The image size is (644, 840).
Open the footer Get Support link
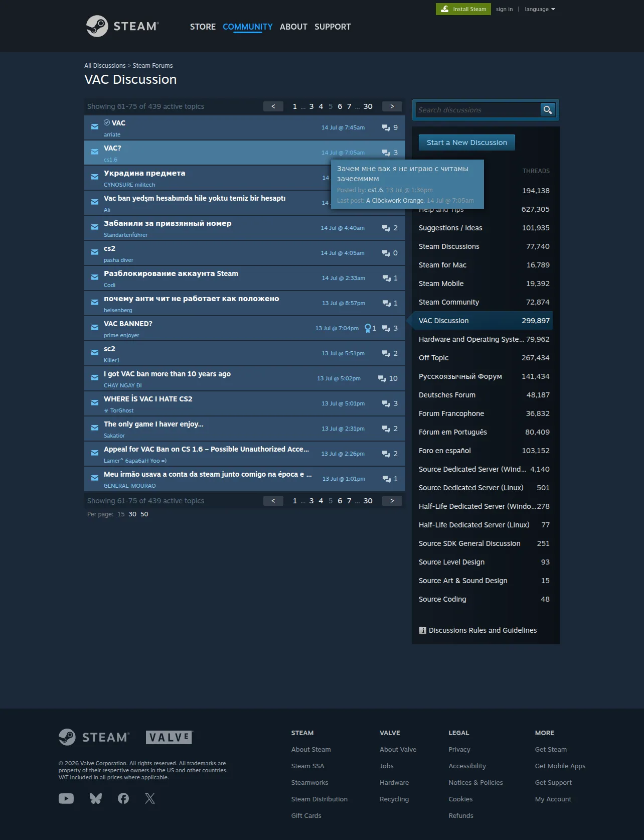pos(553,783)
